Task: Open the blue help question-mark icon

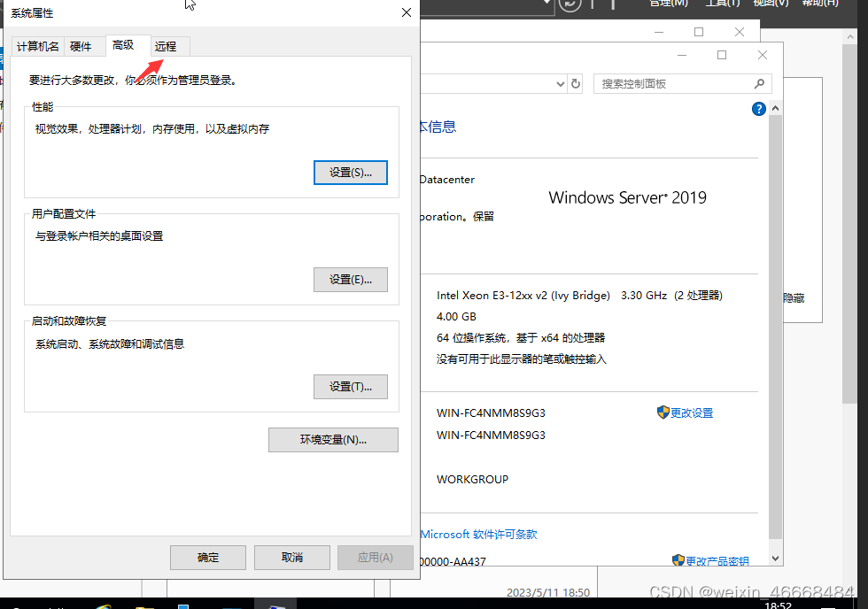Action: (758, 109)
